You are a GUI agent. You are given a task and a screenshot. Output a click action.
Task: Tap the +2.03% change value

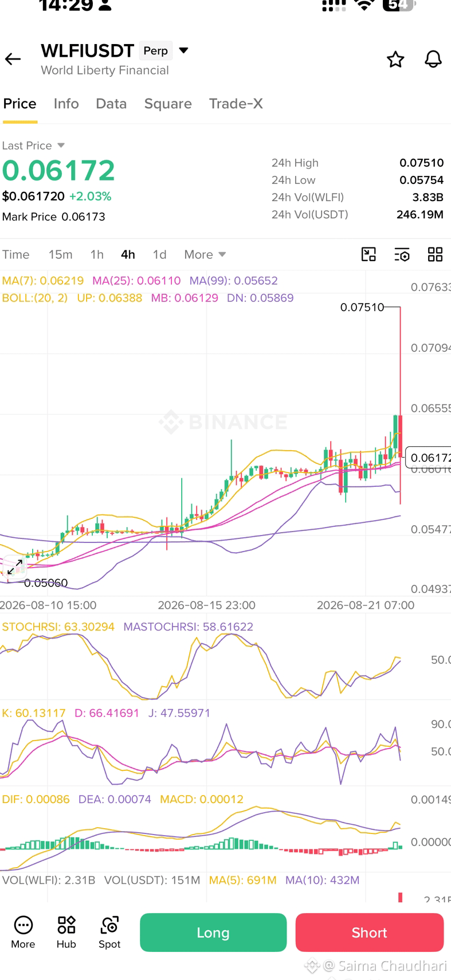click(x=91, y=196)
